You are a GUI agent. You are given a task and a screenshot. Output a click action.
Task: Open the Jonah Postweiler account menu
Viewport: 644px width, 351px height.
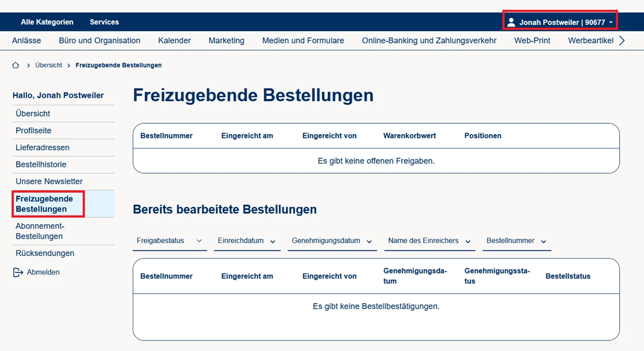tap(562, 23)
